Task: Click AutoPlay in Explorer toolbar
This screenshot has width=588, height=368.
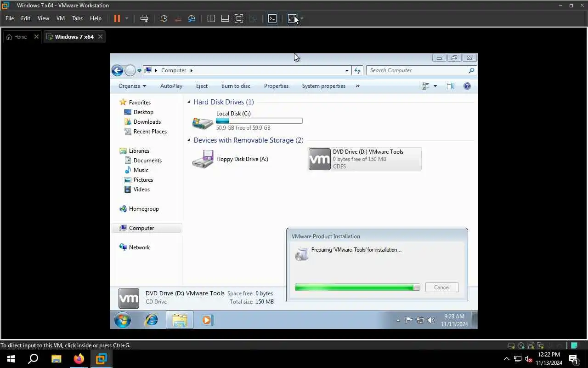Action: point(171,86)
